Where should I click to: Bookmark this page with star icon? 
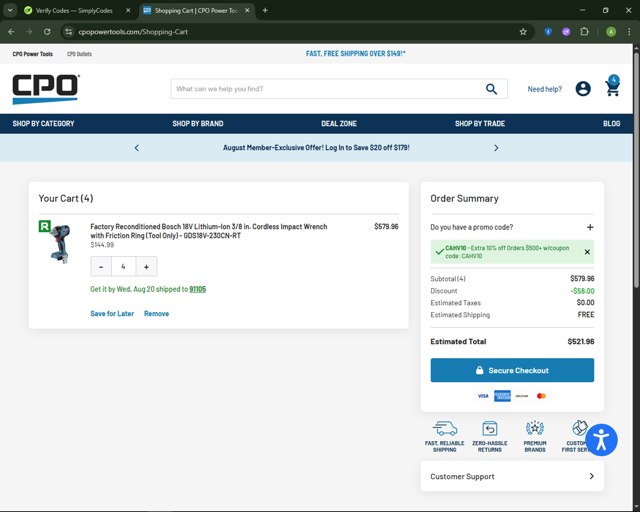tap(523, 32)
